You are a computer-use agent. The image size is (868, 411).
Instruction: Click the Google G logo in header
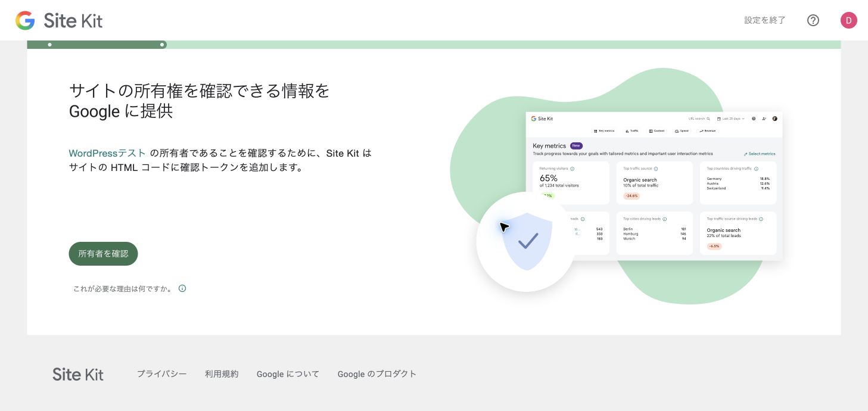coord(25,21)
